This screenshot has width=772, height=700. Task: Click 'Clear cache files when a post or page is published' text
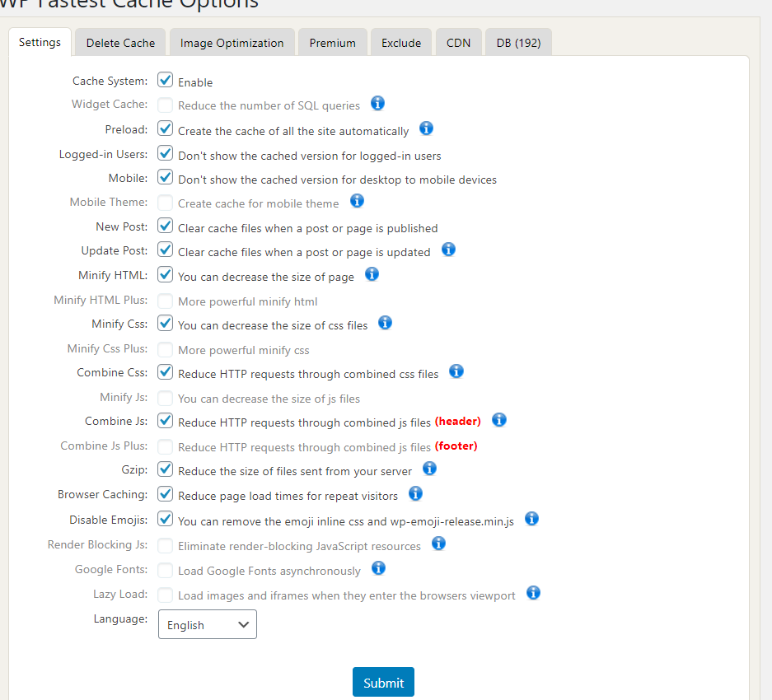click(307, 228)
